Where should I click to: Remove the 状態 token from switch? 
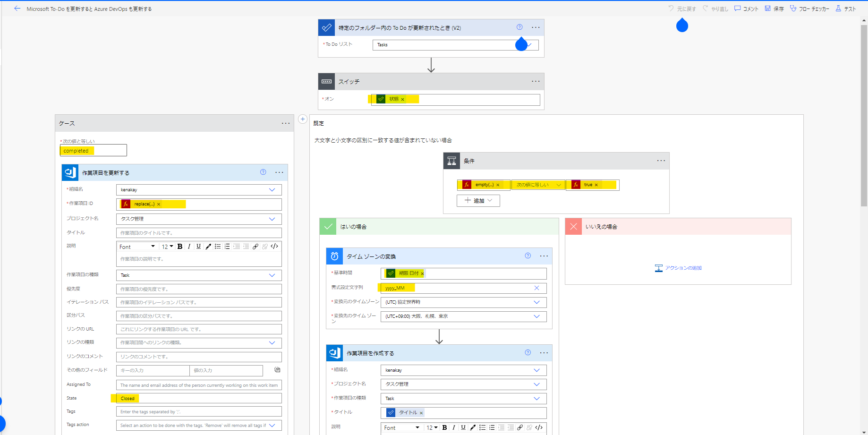pos(402,99)
